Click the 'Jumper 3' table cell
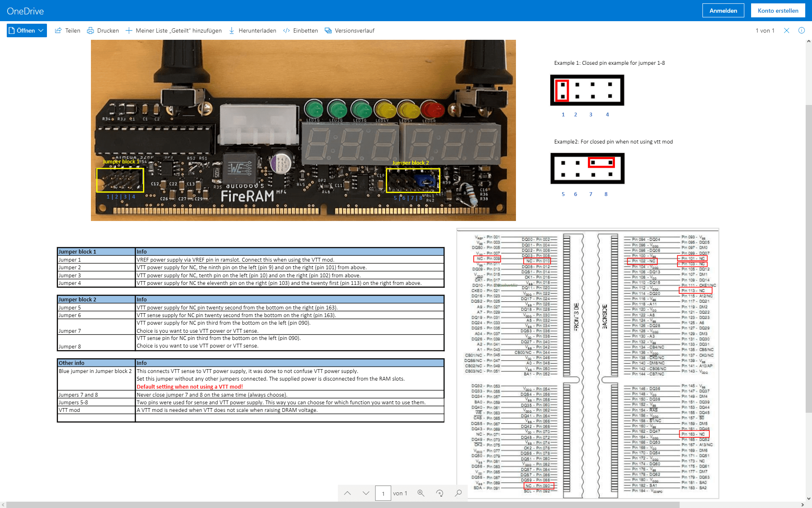The width and height of the screenshot is (812, 508). pyautogui.click(x=96, y=275)
